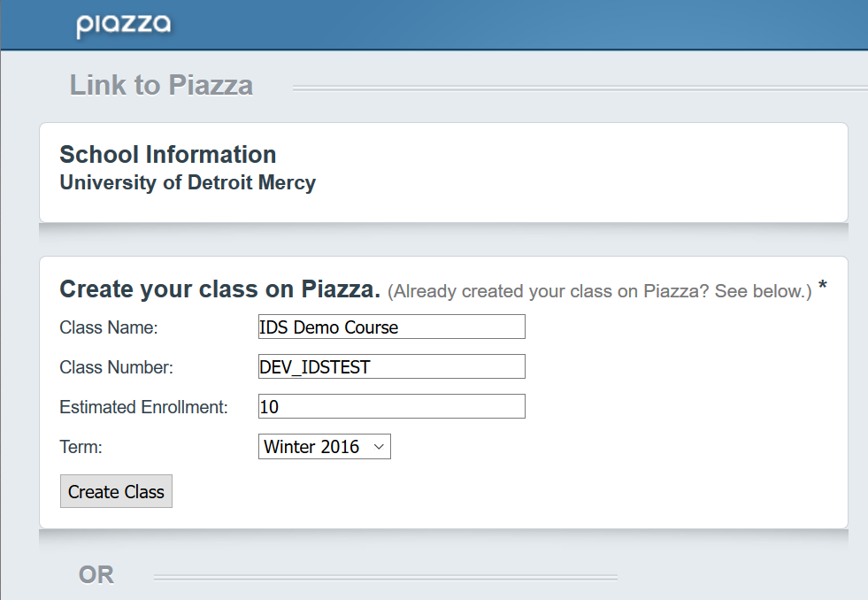The image size is (868, 600).
Task: Click the Class Name label
Action: [x=109, y=327]
